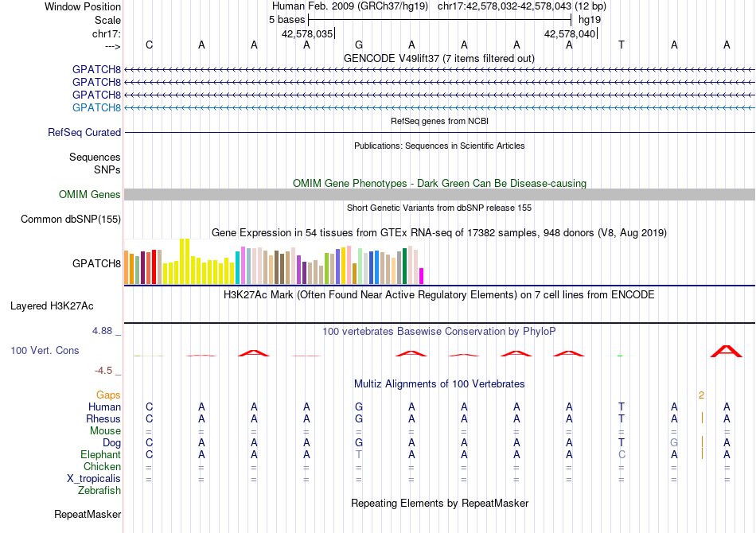Click the C base in the reference sequence row
The image size is (756, 533).
pyautogui.click(x=149, y=45)
